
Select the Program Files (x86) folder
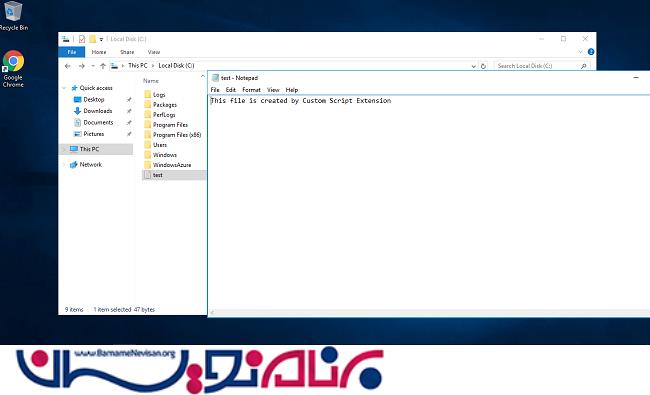pos(177,135)
